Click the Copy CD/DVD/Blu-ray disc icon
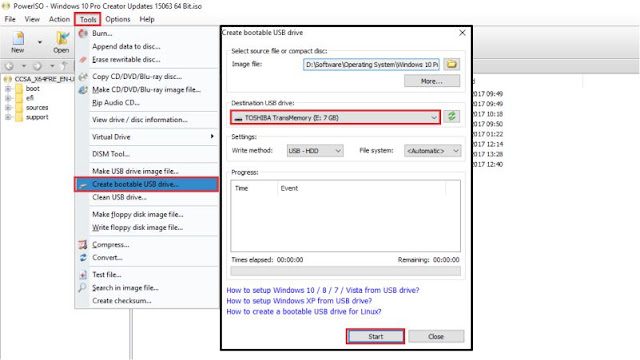 tap(83, 77)
